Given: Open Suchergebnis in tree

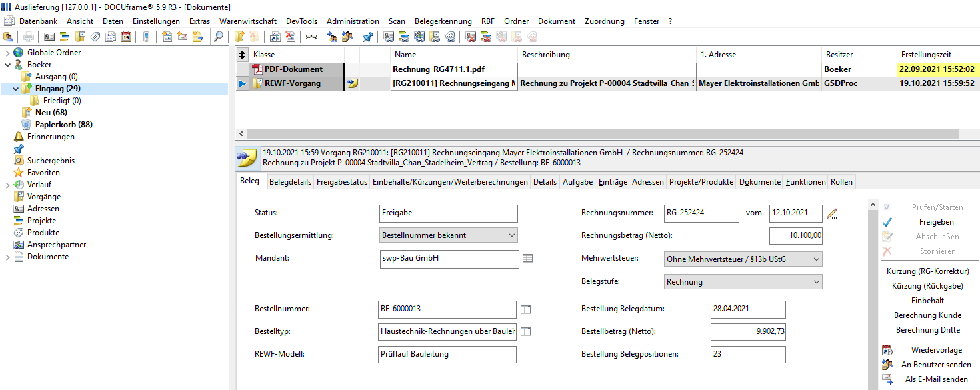Looking at the screenshot, I should [51, 161].
